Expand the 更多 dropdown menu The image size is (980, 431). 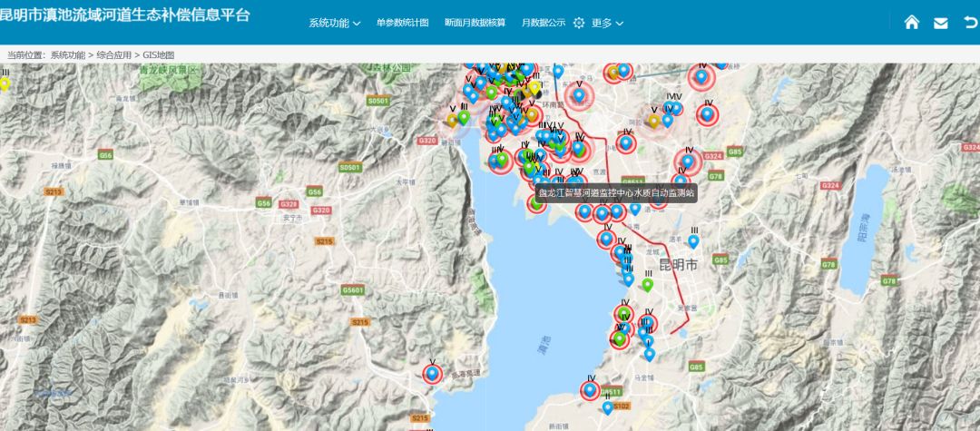tap(607, 23)
